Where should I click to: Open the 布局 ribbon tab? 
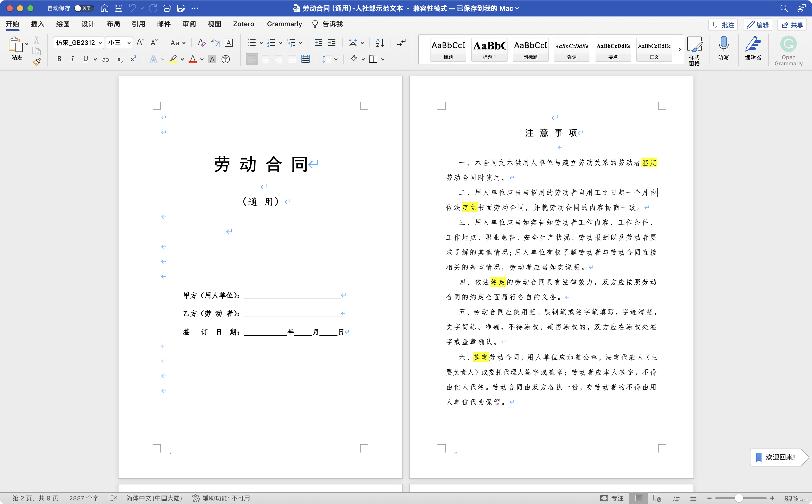point(113,24)
